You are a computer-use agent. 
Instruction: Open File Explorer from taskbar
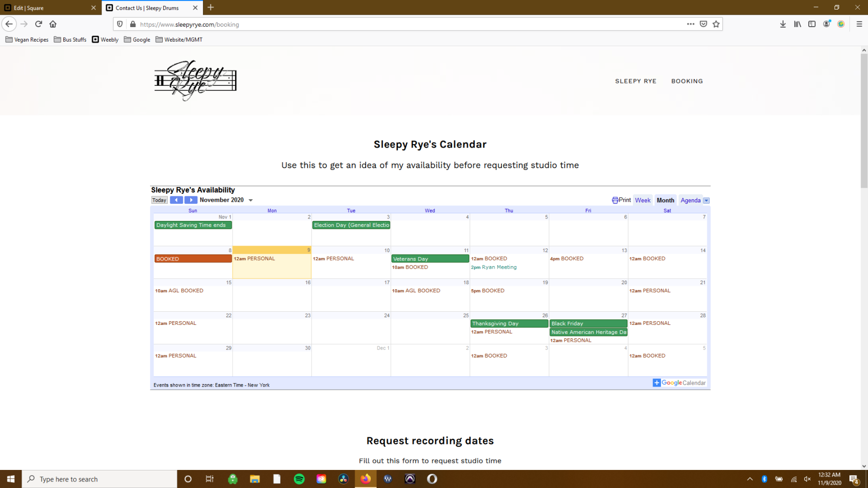pyautogui.click(x=255, y=479)
